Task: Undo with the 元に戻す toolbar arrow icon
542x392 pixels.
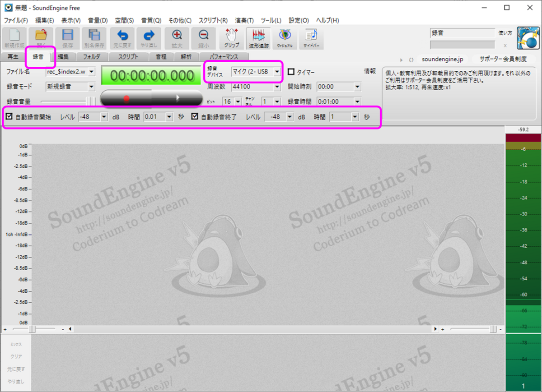Action: point(122,38)
